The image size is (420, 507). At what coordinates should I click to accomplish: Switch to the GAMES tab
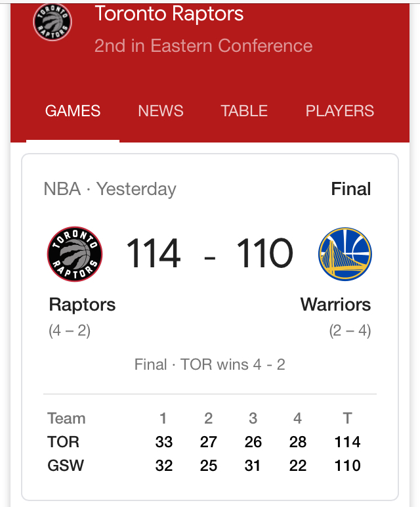[x=73, y=111]
